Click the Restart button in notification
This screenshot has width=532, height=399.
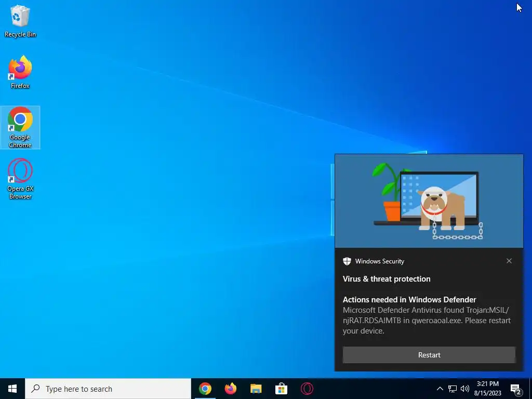coord(429,355)
